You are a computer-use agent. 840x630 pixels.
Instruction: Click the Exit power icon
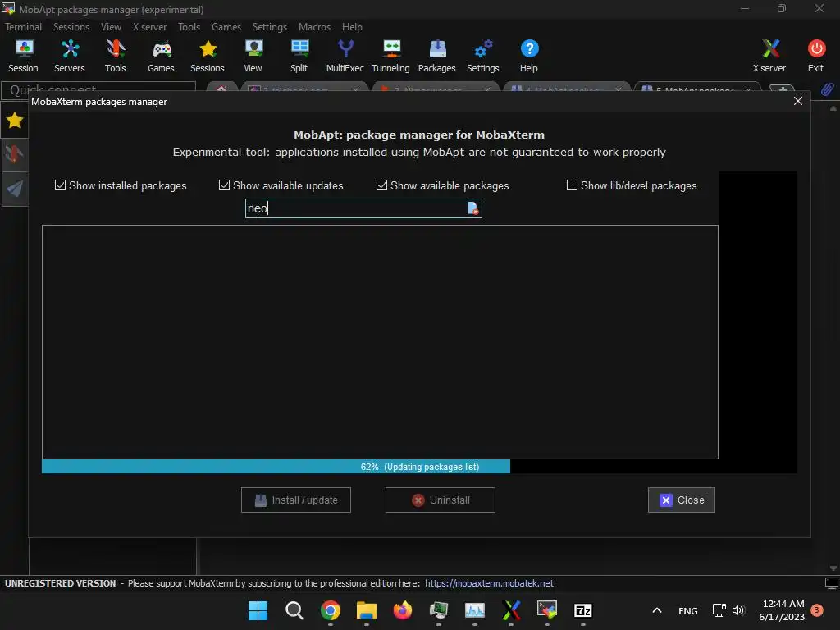(x=816, y=56)
